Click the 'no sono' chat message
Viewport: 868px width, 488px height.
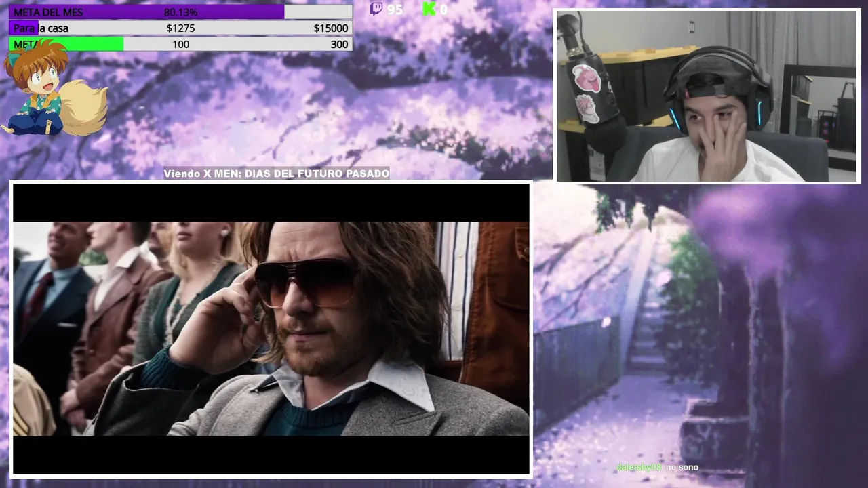(x=682, y=468)
